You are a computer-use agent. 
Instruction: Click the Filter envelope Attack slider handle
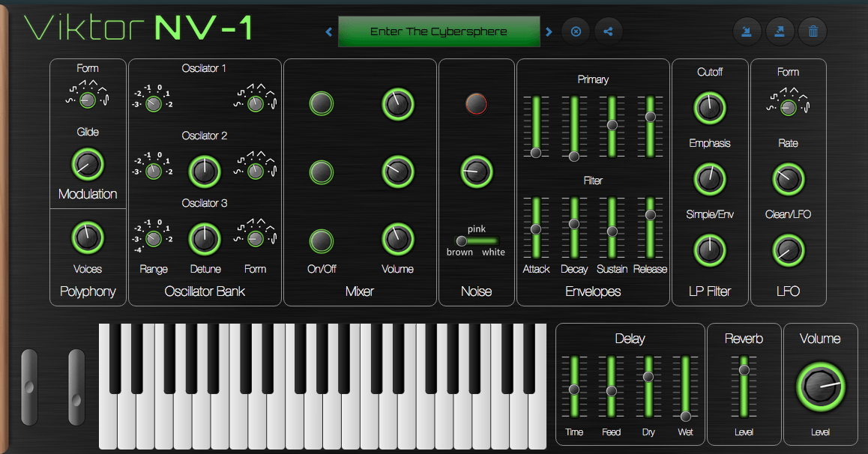click(536, 229)
